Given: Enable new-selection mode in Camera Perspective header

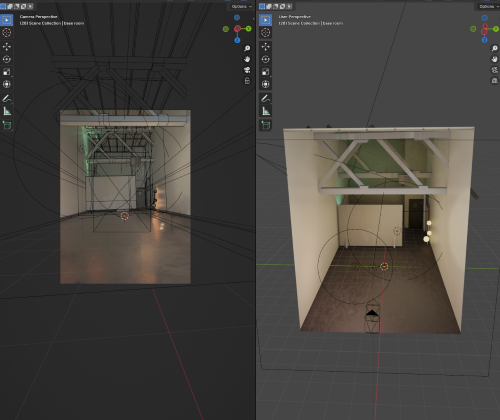Looking at the screenshot, I should 3,6.
